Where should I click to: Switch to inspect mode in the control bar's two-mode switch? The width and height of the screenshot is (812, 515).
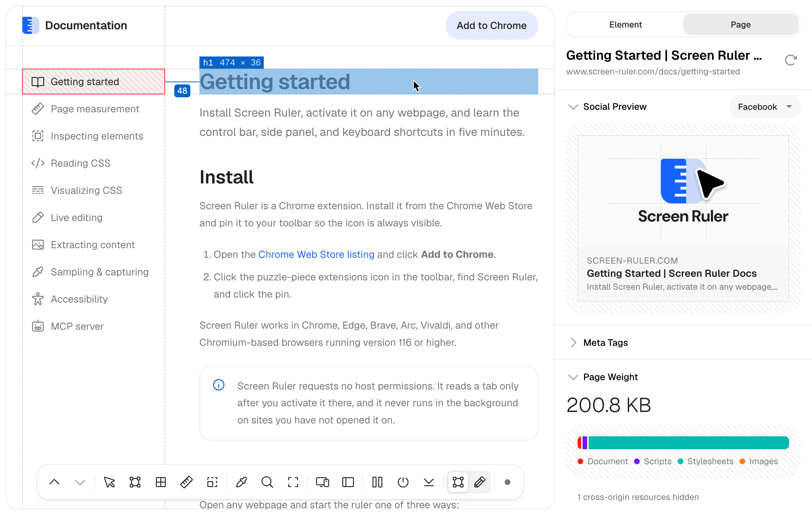pyautogui.click(x=458, y=482)
